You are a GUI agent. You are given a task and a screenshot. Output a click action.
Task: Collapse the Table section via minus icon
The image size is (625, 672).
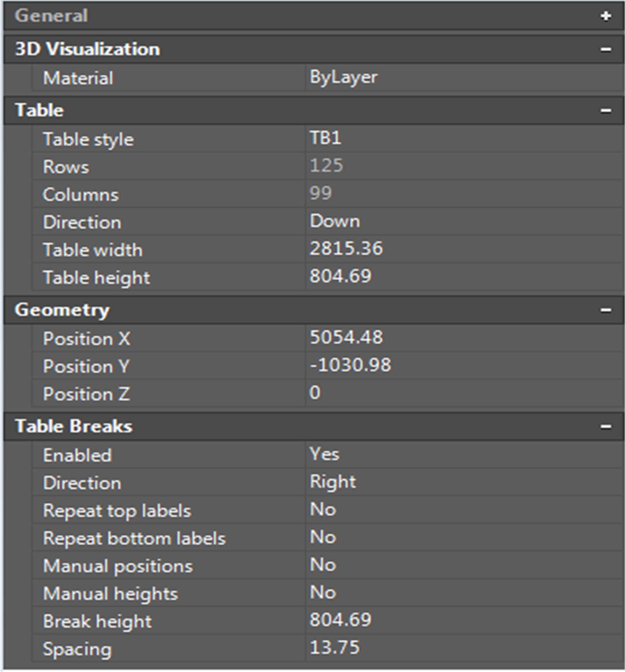(606, 111)
